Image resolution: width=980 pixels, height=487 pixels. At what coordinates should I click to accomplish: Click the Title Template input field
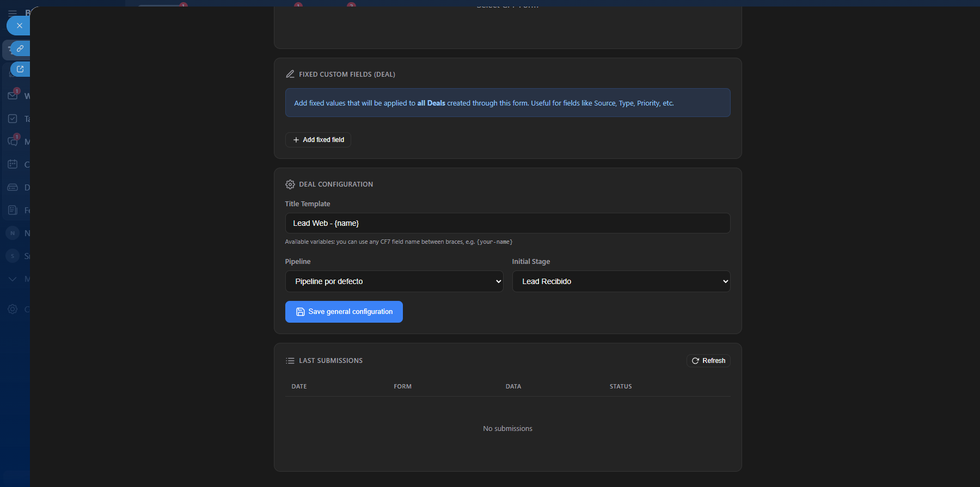point(507,223)
